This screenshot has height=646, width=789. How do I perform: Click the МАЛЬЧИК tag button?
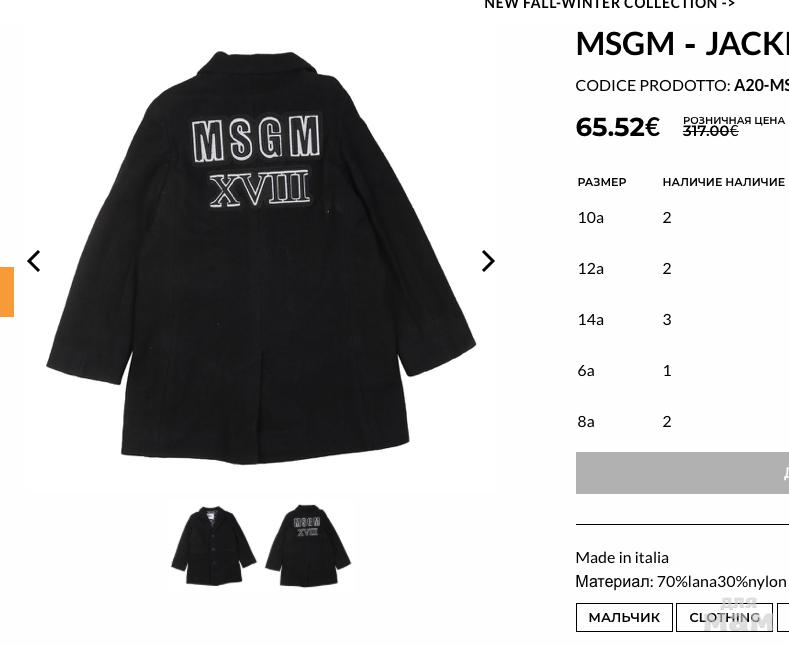[x=624, y=617]
